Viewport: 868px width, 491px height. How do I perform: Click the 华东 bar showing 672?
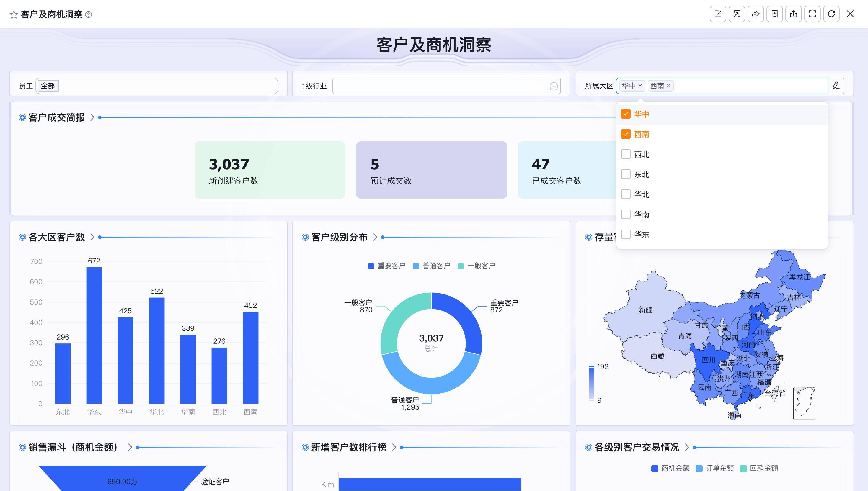[x=94, y=335]
